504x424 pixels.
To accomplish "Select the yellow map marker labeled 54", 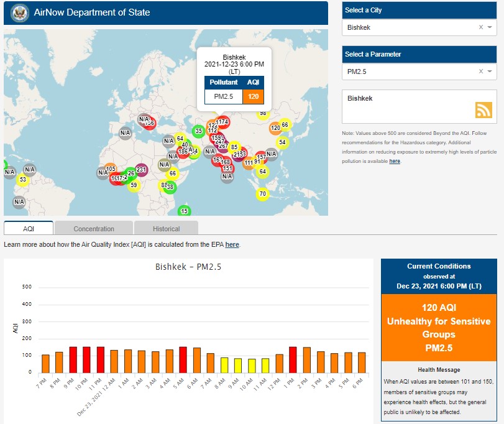I will coord(282,142).
